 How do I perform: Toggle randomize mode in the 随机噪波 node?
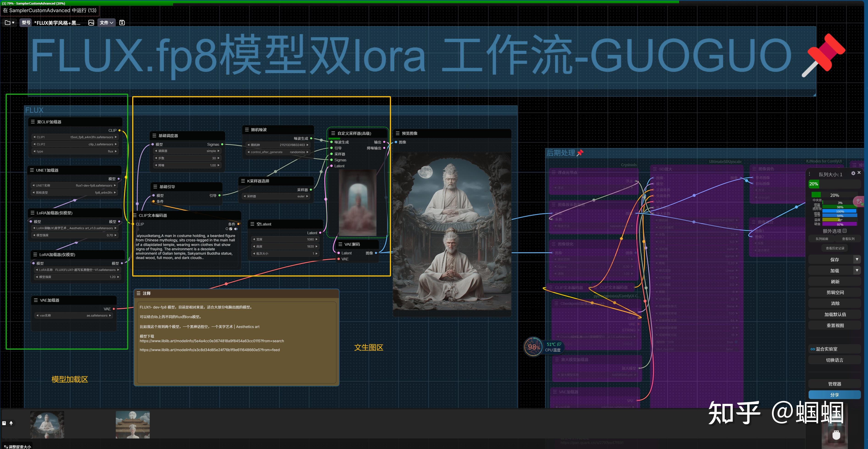point(297,152)
